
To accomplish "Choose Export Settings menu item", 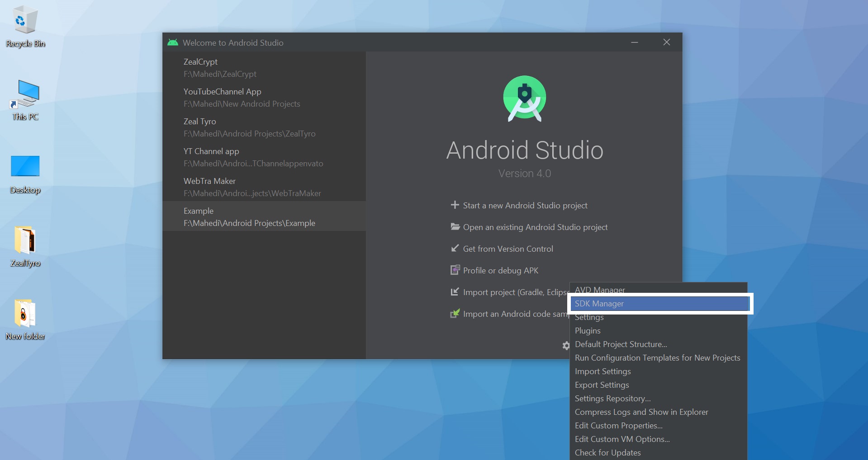I will [658, 385].
